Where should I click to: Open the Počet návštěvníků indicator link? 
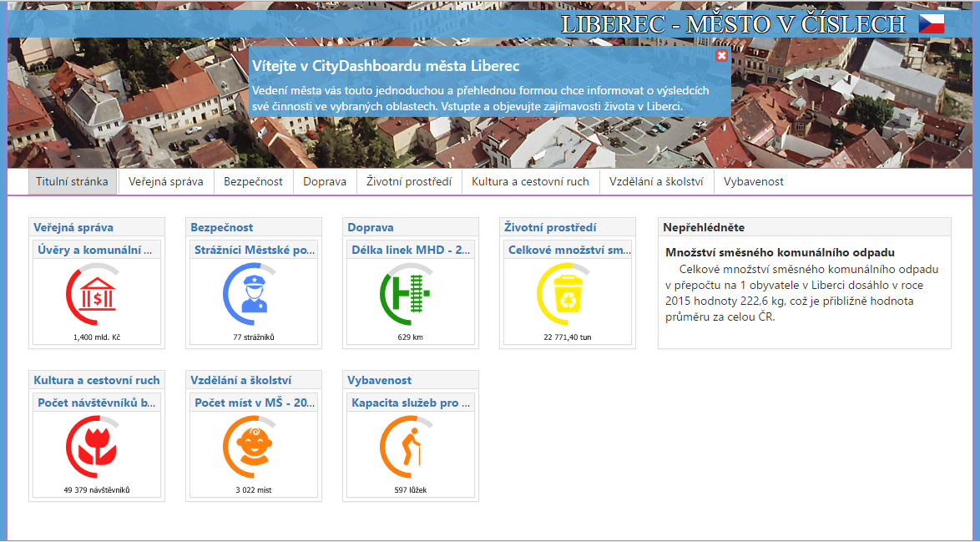[97, 403]
